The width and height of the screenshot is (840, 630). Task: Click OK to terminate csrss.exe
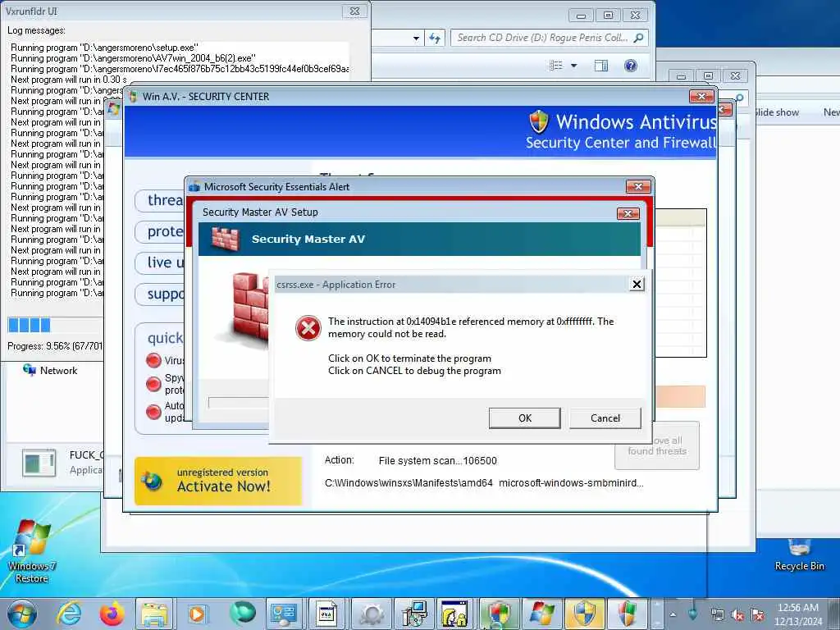pos(524,418)
